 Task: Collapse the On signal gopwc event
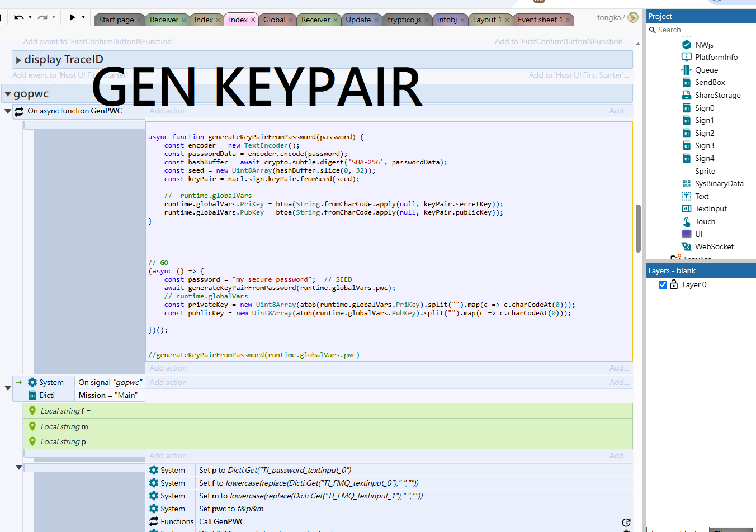coord(8,388)
